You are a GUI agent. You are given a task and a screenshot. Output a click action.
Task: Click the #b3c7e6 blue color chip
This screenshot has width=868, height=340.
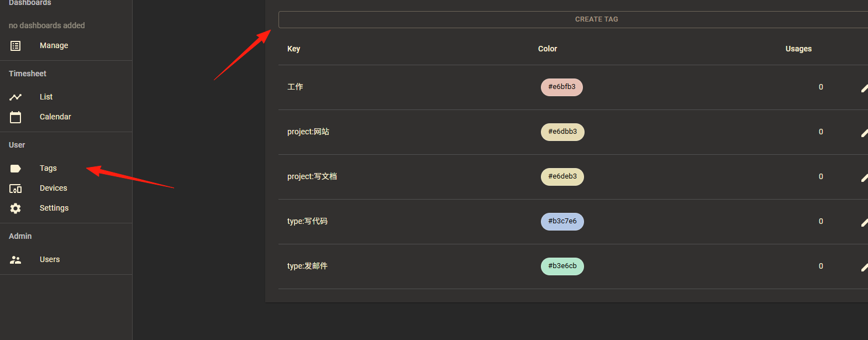pos(562,222)
